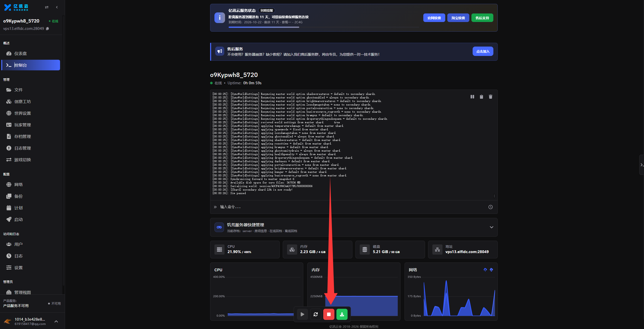Open command history clock icon

[x=491, y=207]
